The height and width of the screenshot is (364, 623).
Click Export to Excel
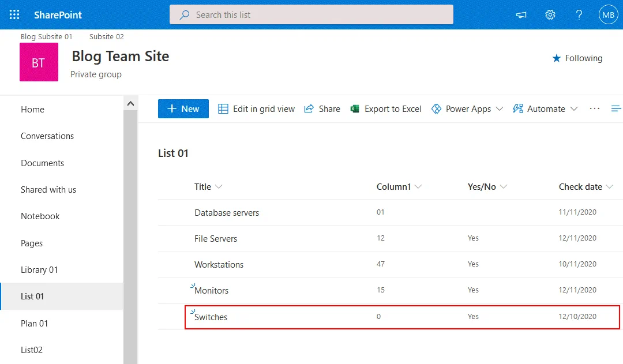coord(386,109)
